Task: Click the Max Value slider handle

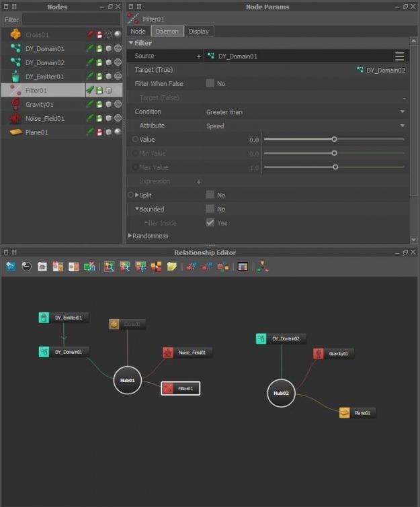Action: coord(335,167)
